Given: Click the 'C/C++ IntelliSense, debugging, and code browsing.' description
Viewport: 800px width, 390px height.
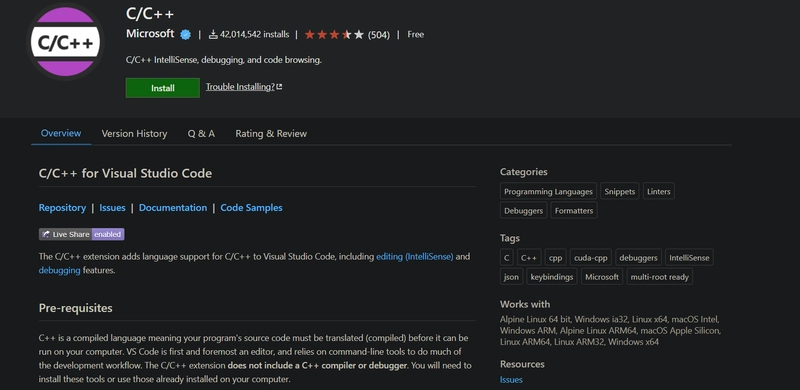Looking at the screenshot, I should [x=223, y=60].
